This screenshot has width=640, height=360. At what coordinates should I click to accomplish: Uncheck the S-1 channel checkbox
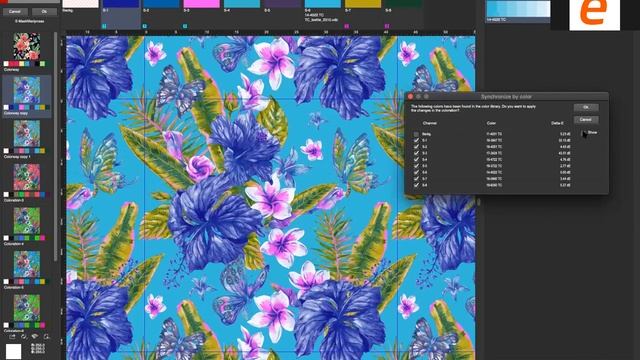[416, 140]
